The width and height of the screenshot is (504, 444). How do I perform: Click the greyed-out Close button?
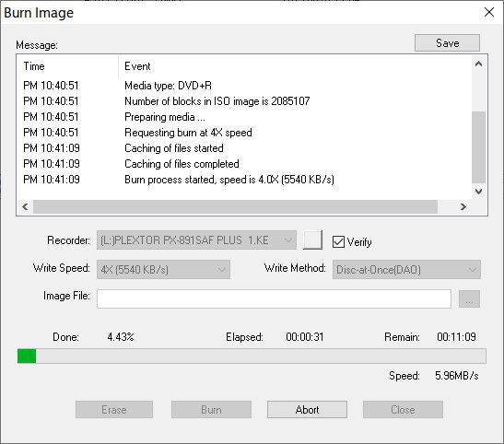pos(403,410)
